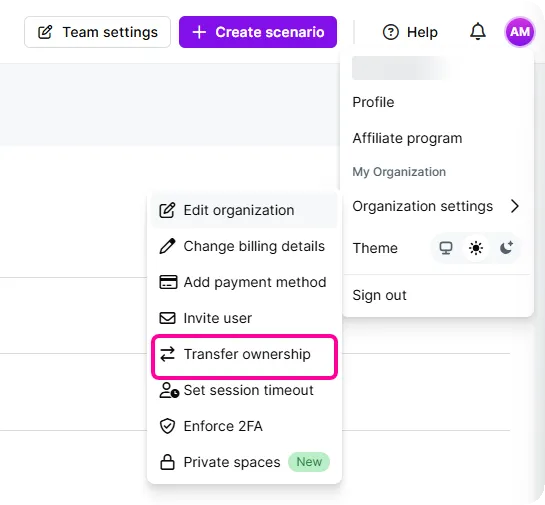Click the Sign out link
The image size is (545, 505).
coord(379,295)
